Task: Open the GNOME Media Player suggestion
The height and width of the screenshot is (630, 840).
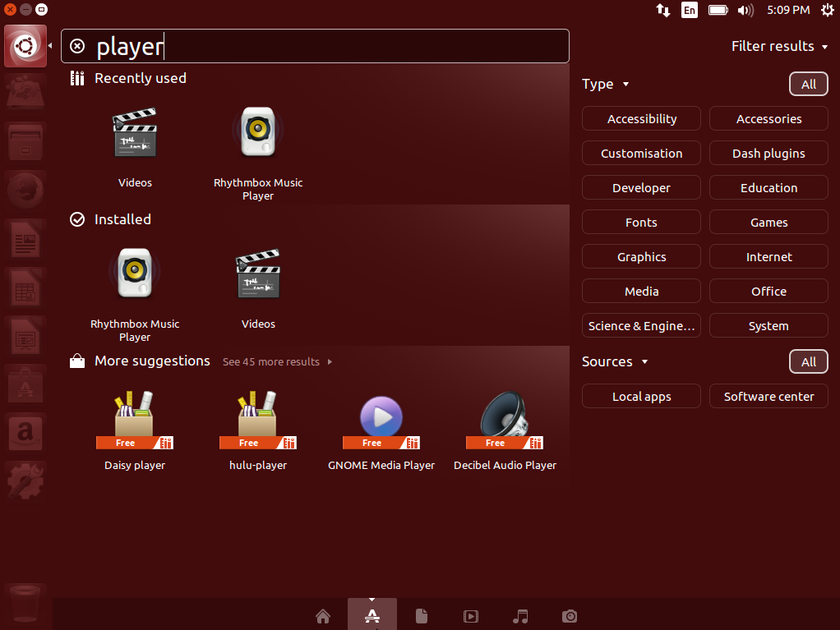Action: (x=381, y=428)
